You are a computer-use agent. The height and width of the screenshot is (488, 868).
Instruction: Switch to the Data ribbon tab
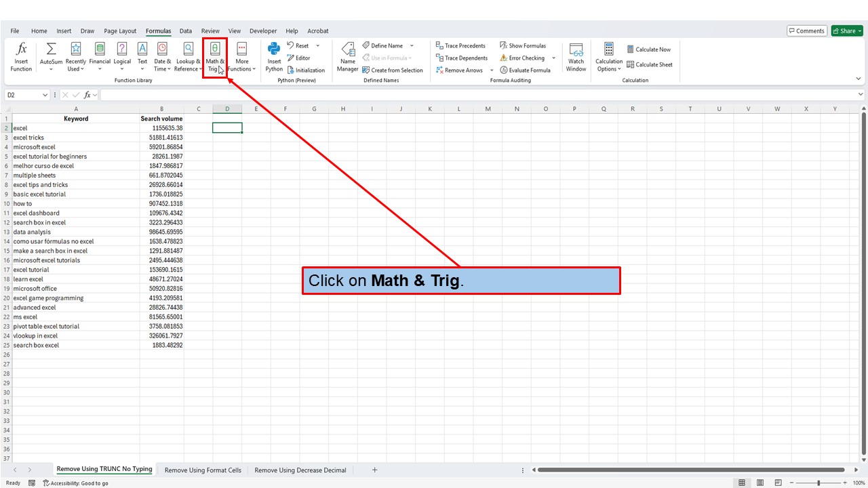tap(186, 30)
